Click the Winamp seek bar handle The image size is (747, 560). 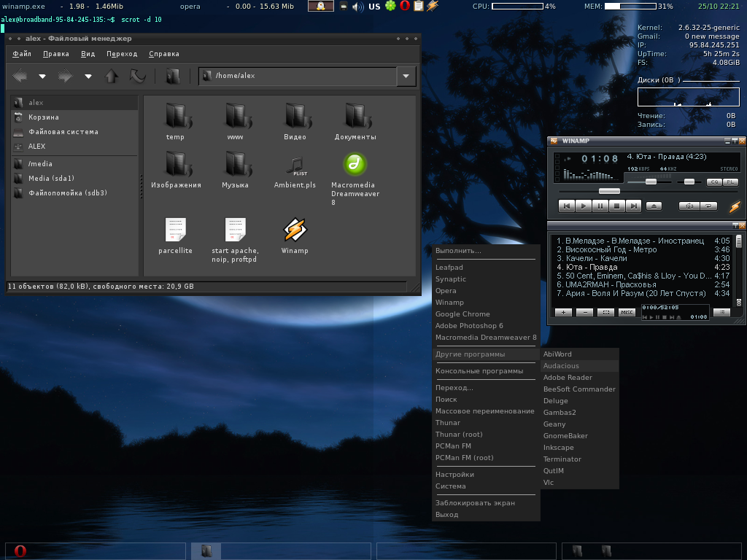[x=609, y=192]
